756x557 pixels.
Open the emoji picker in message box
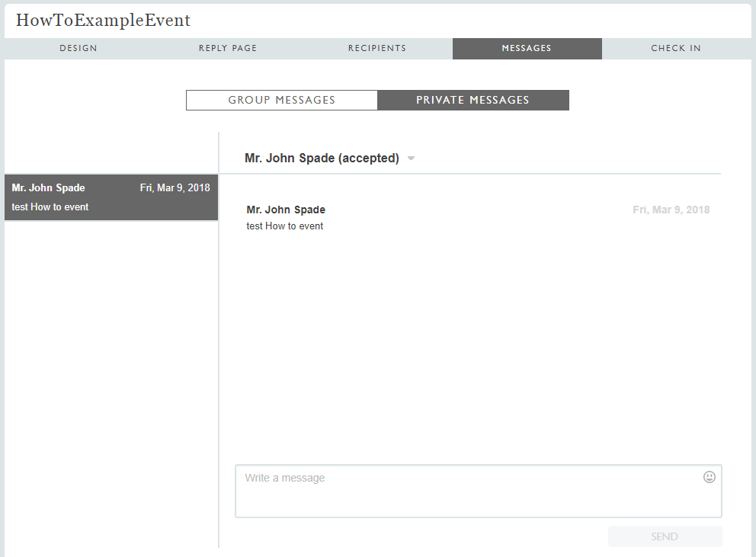(x=710, y=477)
